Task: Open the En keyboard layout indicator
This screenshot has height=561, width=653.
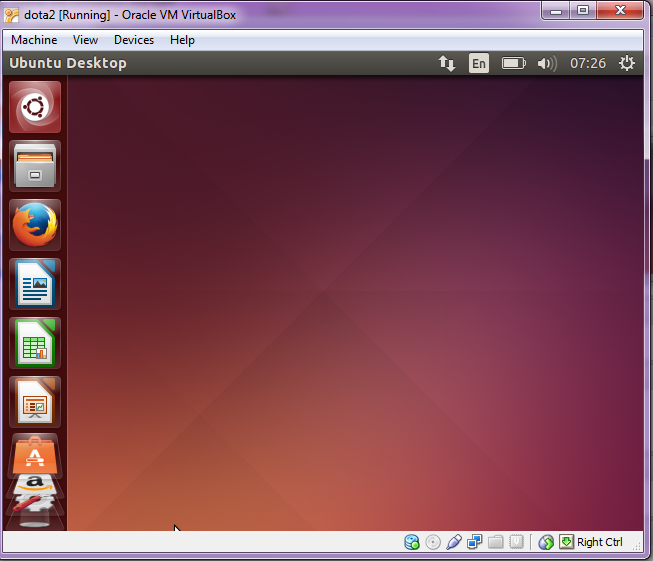Action: (479, 63)
